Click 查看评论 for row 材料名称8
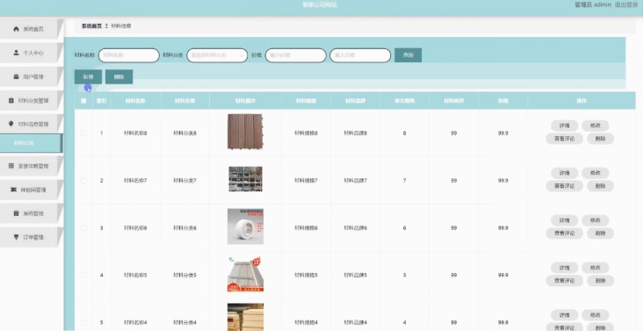644x331 pixels. [564, 139]
